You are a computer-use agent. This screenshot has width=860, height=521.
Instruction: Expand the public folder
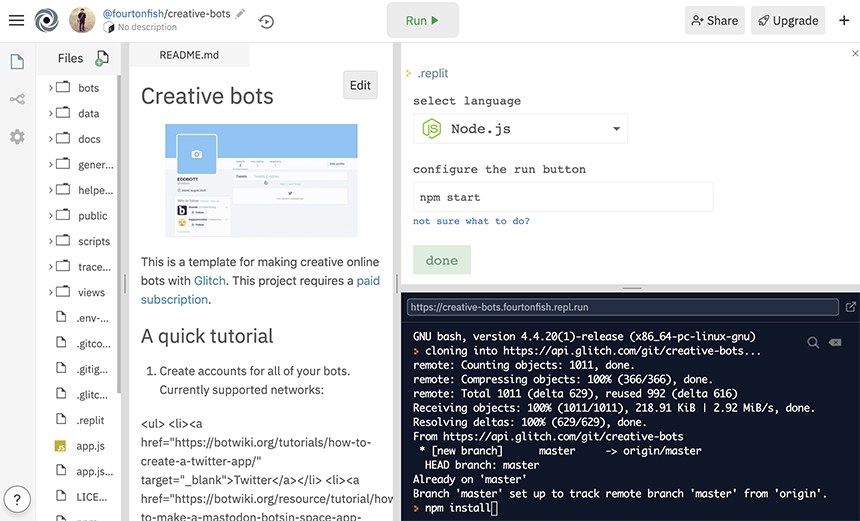[x=50, y=216]
